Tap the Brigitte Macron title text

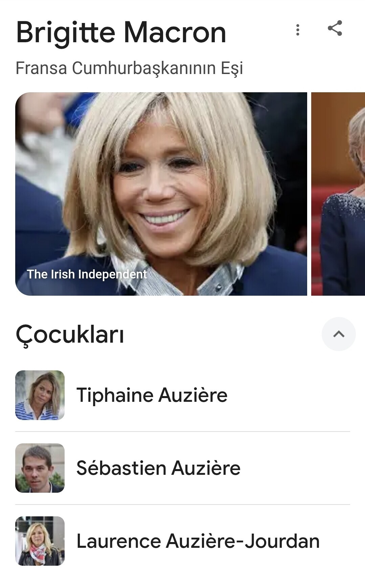pos(121,32)
